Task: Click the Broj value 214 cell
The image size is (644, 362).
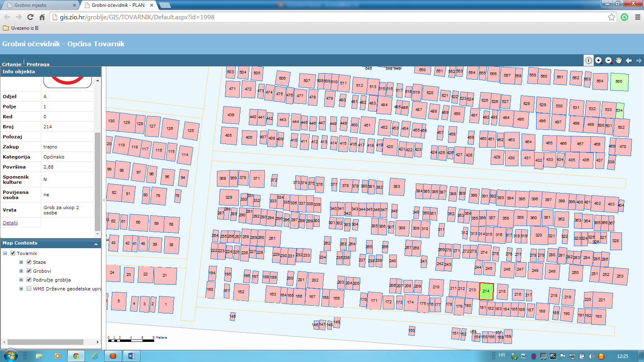Action: point(68,127)
